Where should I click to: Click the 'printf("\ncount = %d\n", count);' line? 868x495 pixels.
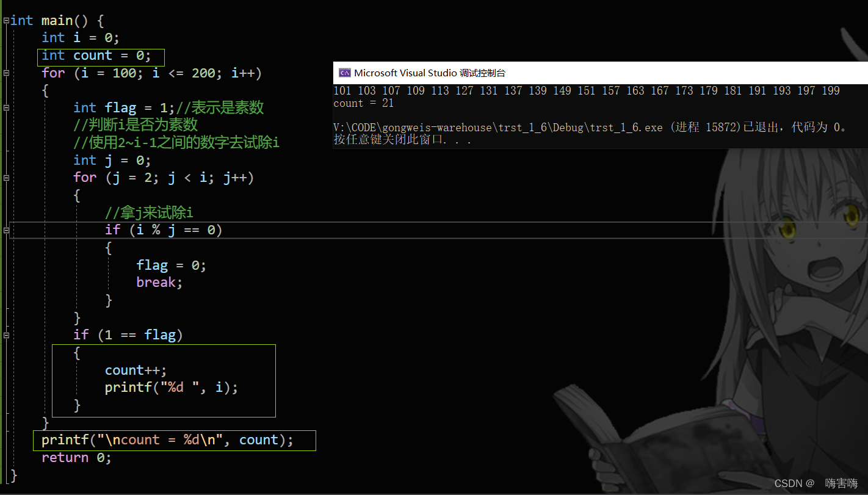[x=168, y=441]
